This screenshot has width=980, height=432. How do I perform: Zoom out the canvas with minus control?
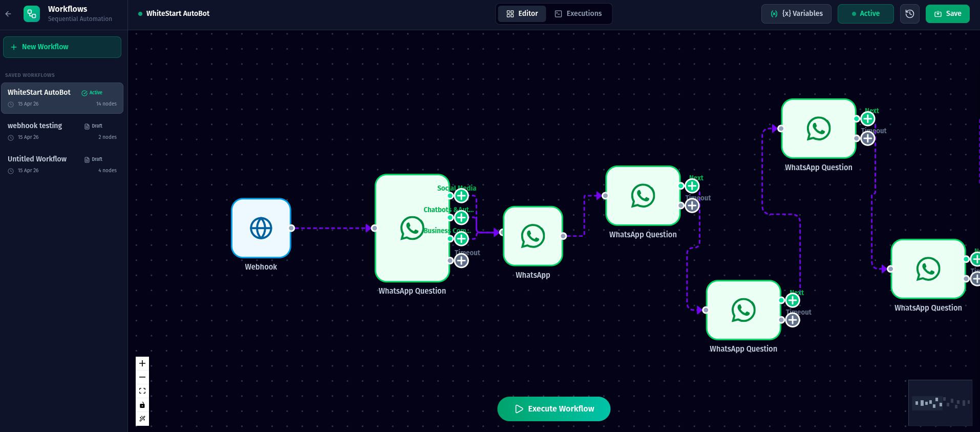(142, 377)
